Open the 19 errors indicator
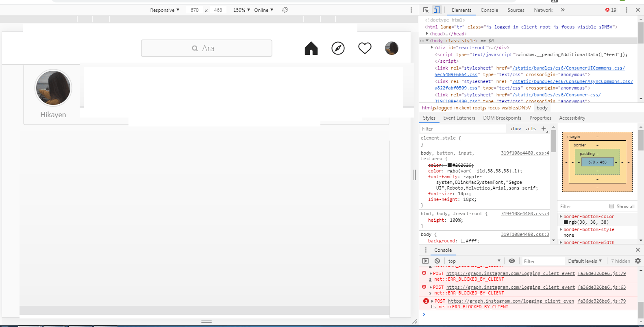 (611, 10)
